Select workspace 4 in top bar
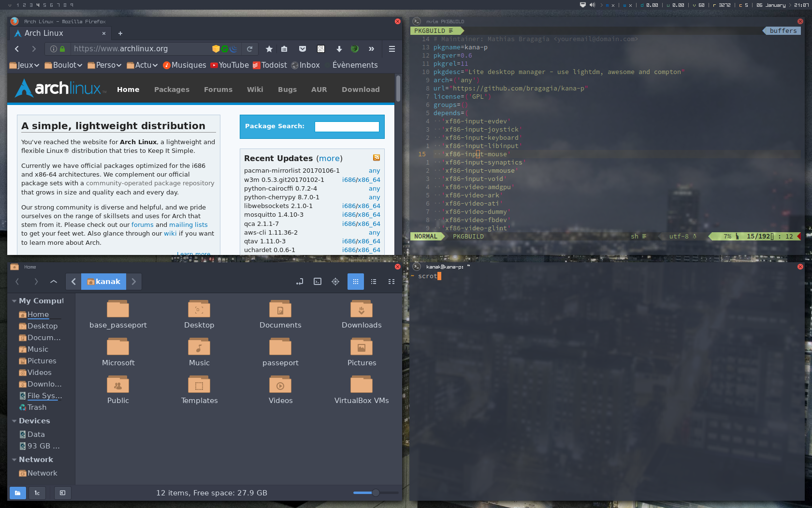 38,5
